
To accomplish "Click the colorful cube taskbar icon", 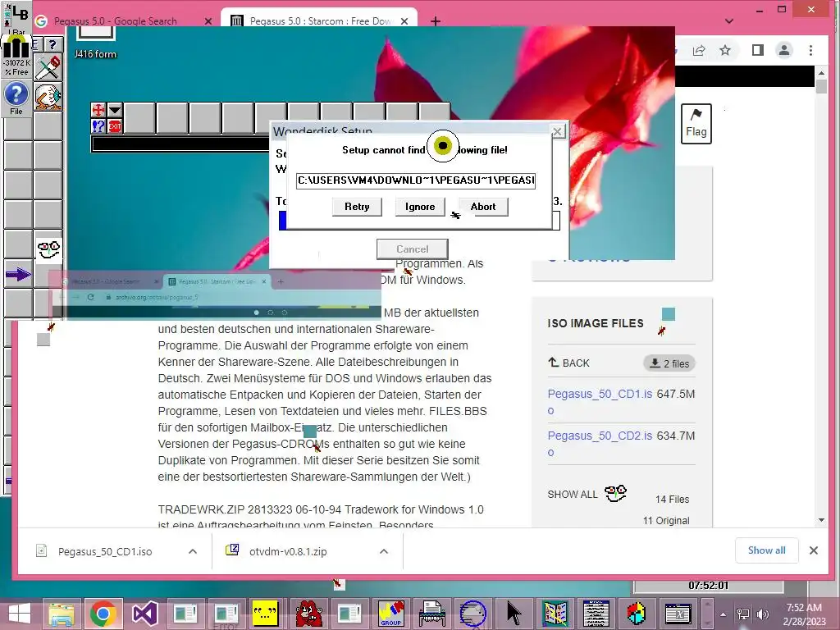I will [637, 614].
